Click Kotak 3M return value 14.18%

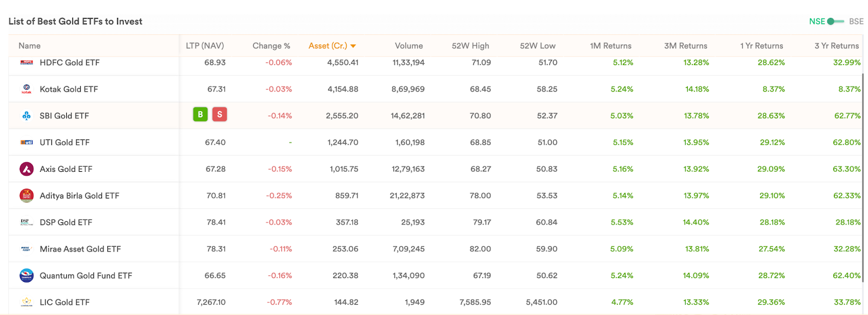pyautogui.click(x=697, y=89)
